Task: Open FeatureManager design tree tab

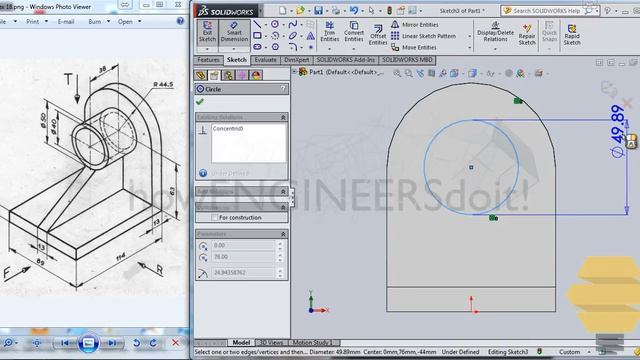Action: [200, 75]
